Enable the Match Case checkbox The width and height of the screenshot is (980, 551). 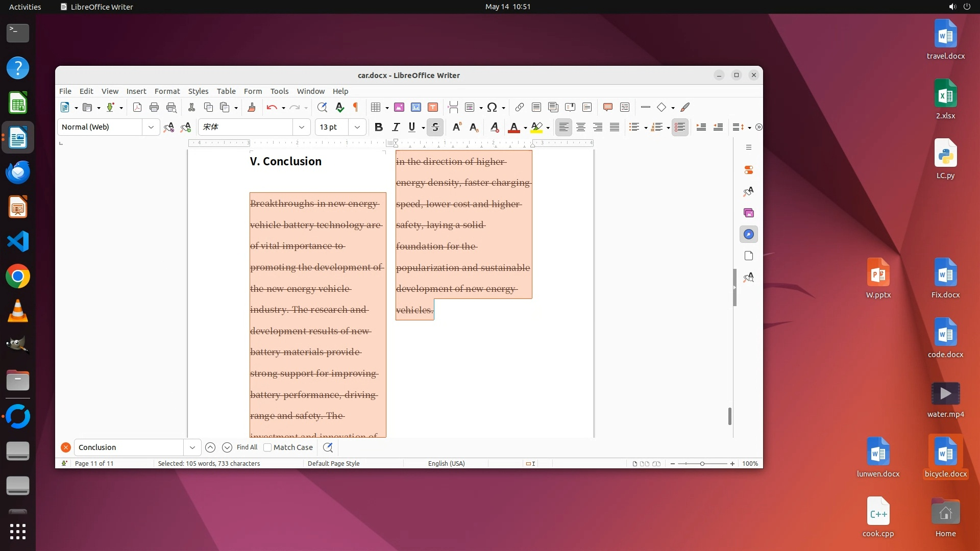pos(267,447)
